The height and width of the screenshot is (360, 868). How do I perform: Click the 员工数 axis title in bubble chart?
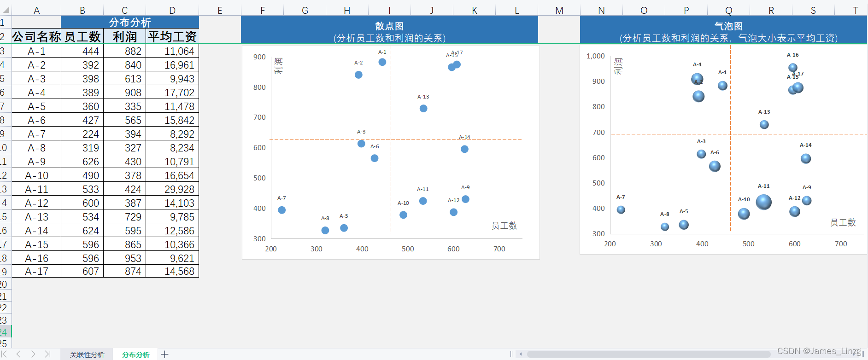point(843,222)
